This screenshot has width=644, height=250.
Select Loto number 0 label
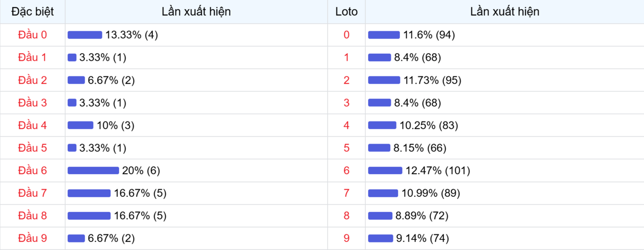(346, 35)
